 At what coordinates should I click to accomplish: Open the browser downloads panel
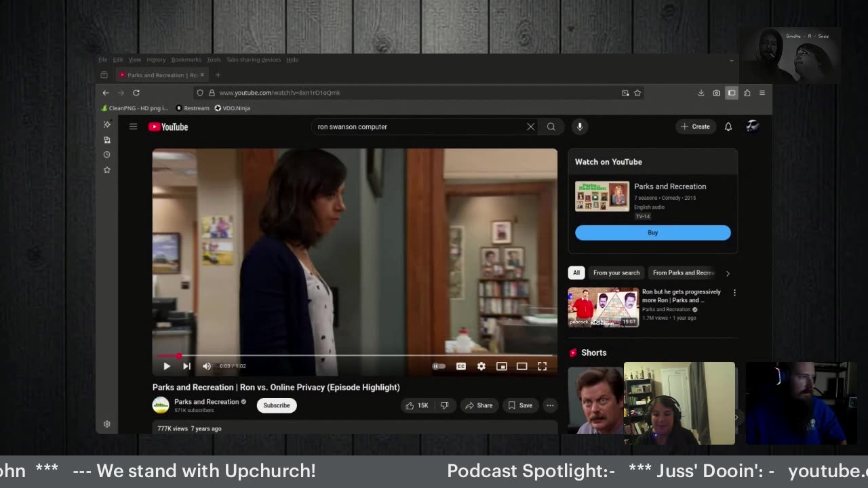pyautogui.click(x=701, y=93)
